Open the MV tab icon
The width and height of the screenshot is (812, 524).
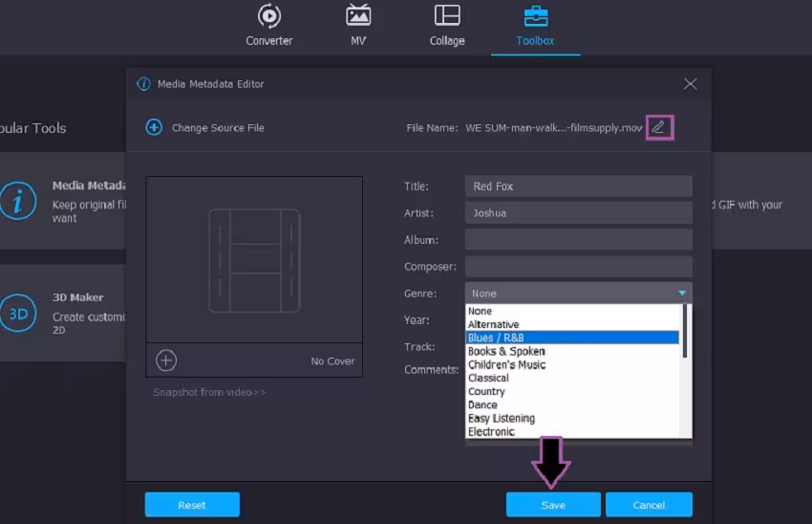(358, 15)
